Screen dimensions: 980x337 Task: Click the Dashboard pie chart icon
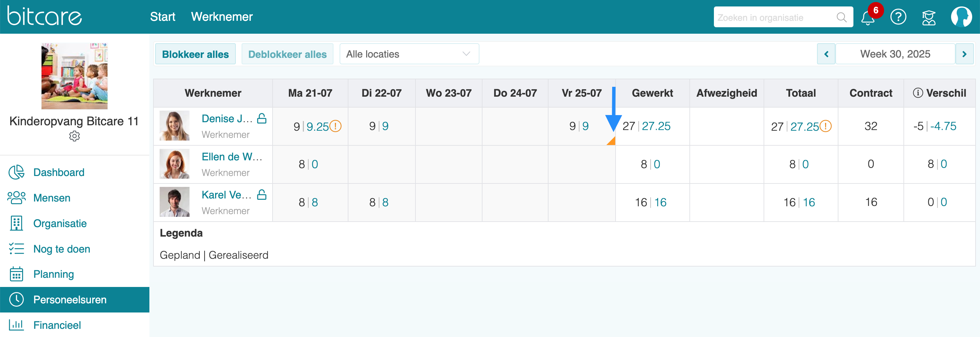point(16,172)
